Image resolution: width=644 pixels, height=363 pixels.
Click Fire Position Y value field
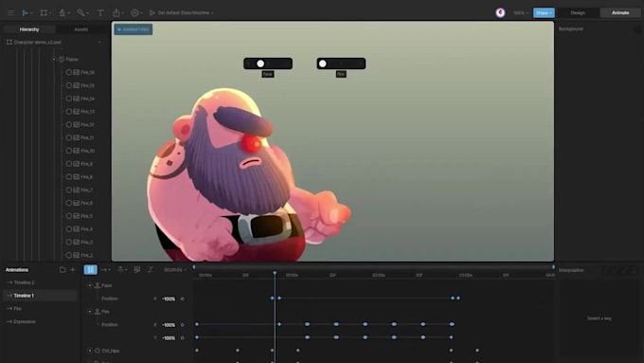(169, 338)
